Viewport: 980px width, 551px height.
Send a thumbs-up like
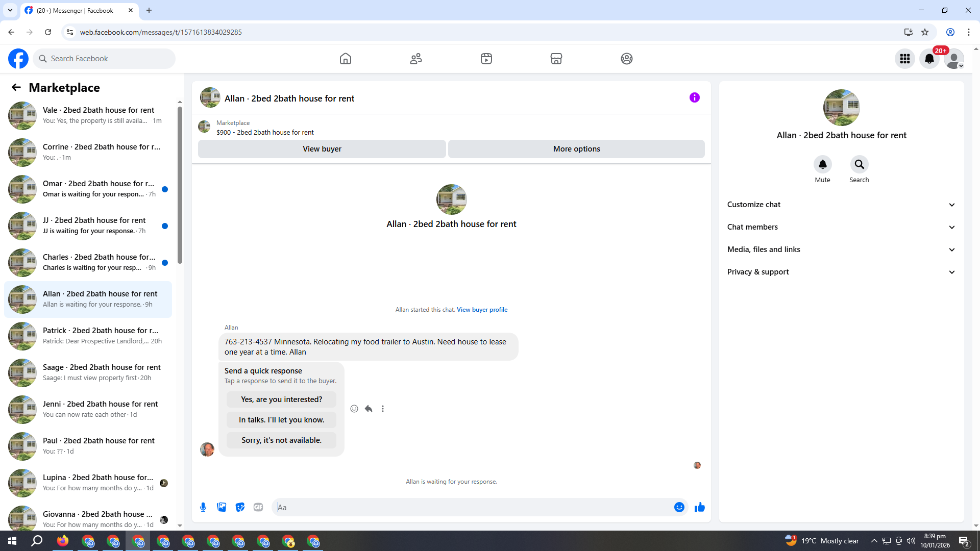tap(699, 507)
